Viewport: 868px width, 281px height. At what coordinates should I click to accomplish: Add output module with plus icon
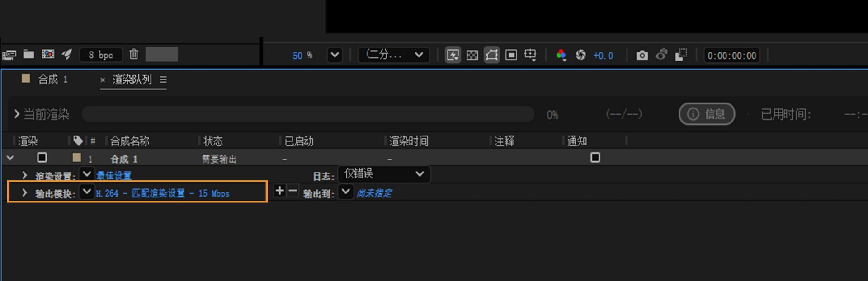coord(279,191)
